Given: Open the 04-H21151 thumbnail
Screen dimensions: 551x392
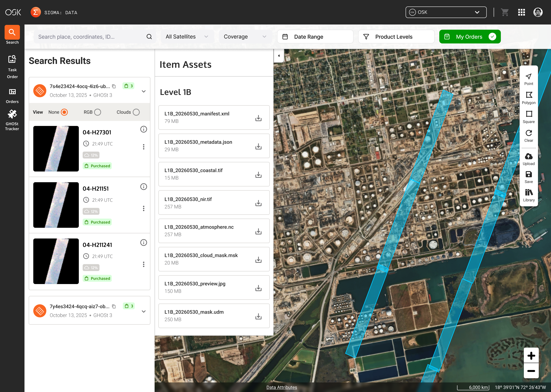Looking at the screenshot, I should (x=56, y=205).
